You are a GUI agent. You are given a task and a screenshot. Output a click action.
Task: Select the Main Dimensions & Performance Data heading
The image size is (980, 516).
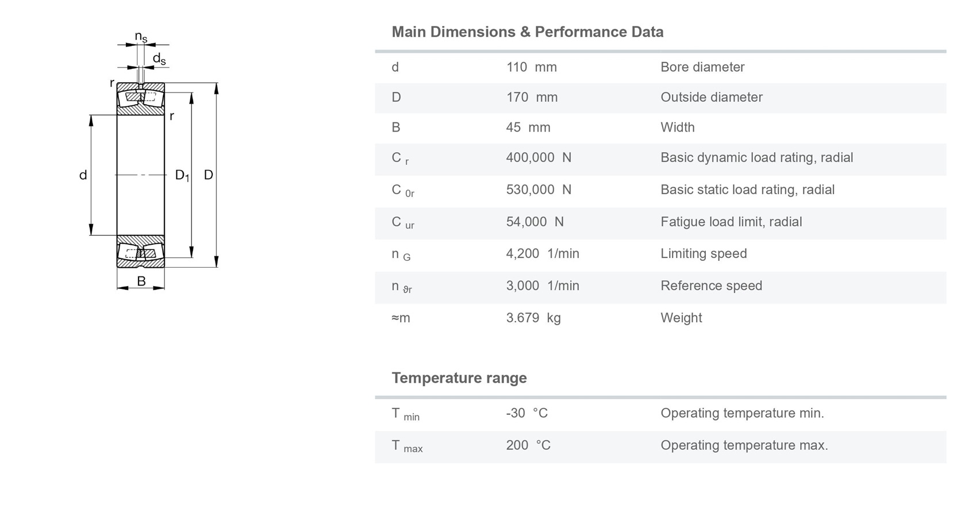point(527,32)
